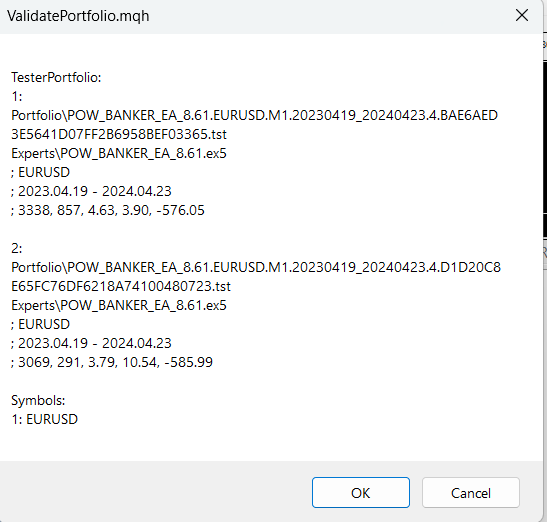Click the "1: EURUSD" symbol entry
Viewport: 547px width, 522px height.
pos(44,419)
